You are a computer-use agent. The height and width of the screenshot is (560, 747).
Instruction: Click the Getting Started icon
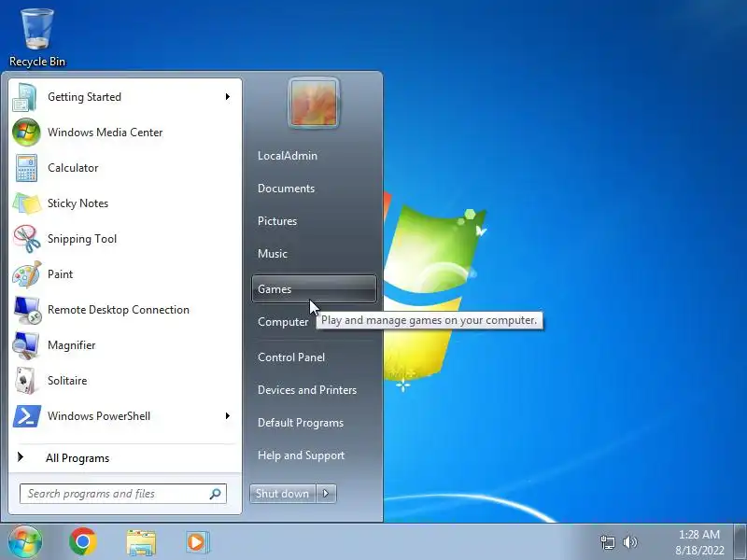pos(25,97)
